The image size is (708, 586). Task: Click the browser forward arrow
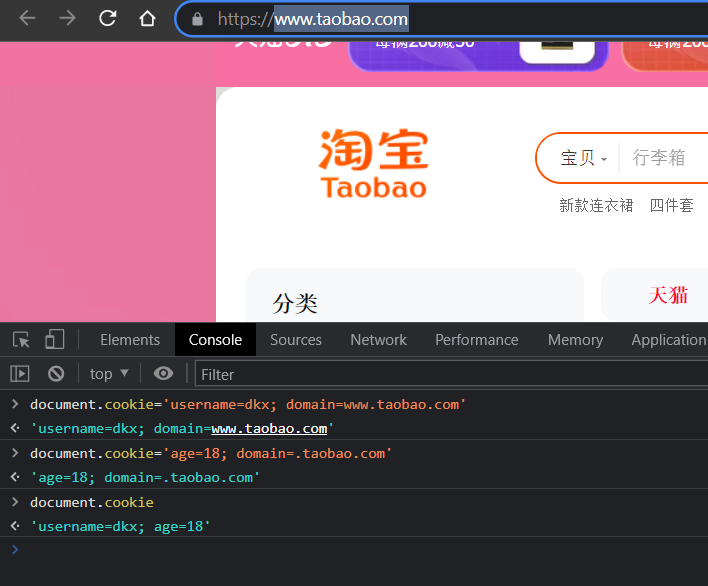[67, 19]
